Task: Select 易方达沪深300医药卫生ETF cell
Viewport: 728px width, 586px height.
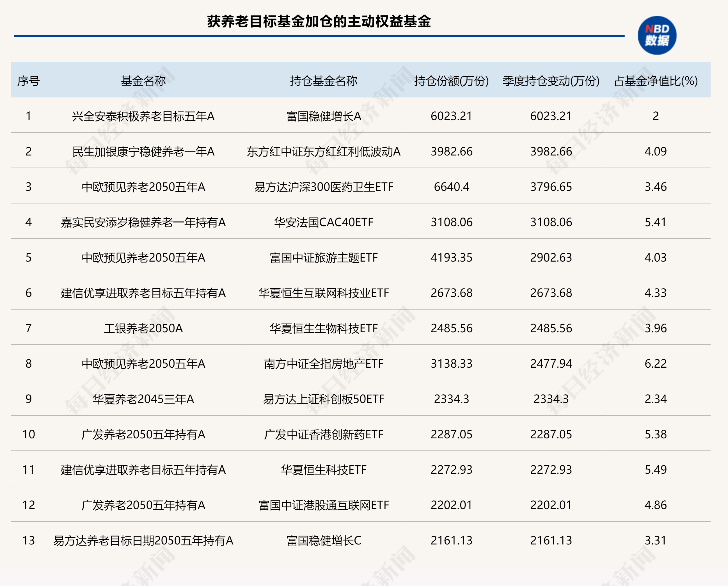Action: (324, 187)
